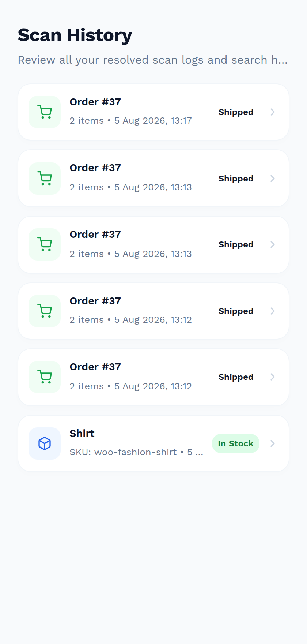Viewport: 307px width, 644px height.
Task: Open the Shirt scan entry title
Action: click(x=82, y=433)
